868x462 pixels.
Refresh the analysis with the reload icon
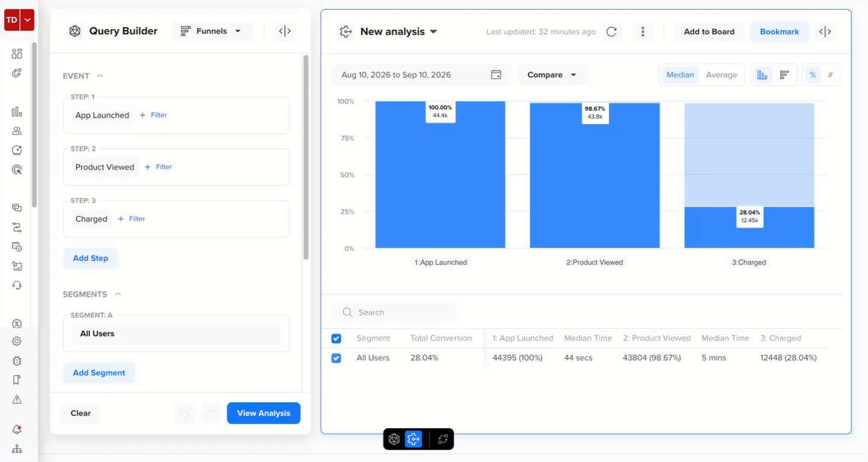pyautogui.click(x=611, y=31)
